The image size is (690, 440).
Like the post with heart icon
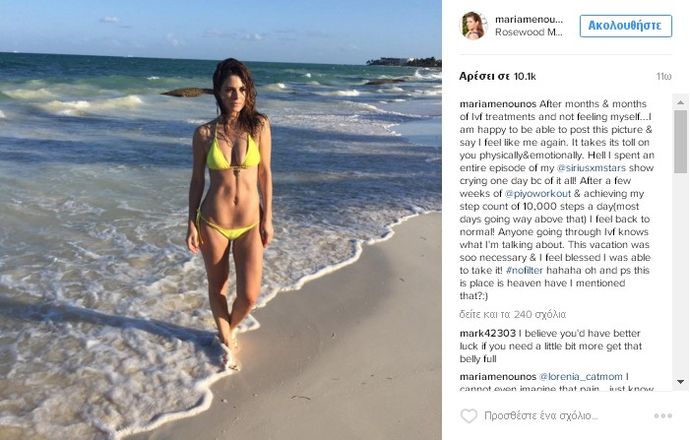(469, 415)
